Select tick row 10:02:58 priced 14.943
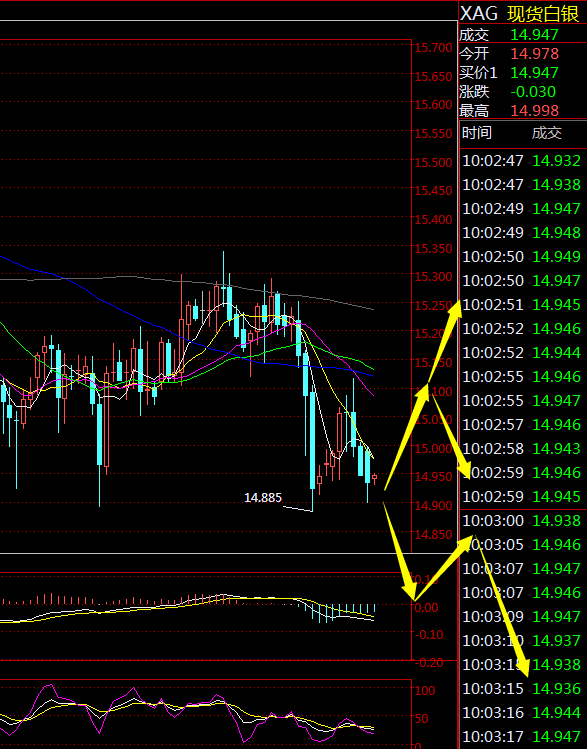The height and width of the screenshot is (749, 587). (x=522, y=449)
